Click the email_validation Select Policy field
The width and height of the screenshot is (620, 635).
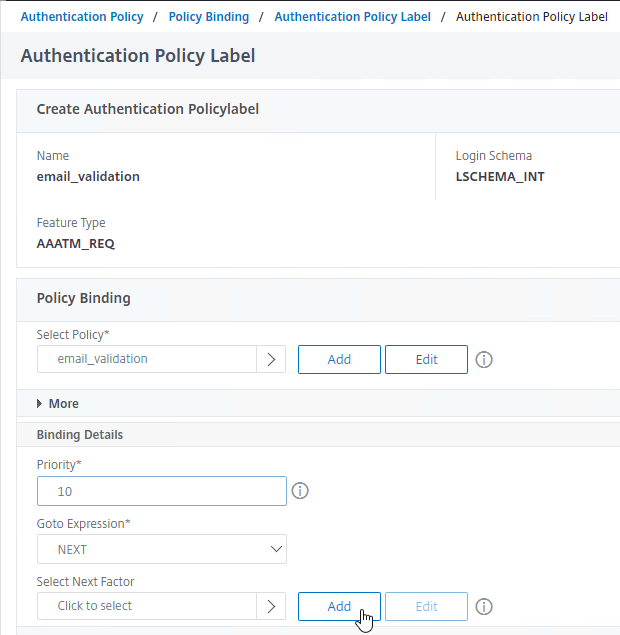point(147,359)
